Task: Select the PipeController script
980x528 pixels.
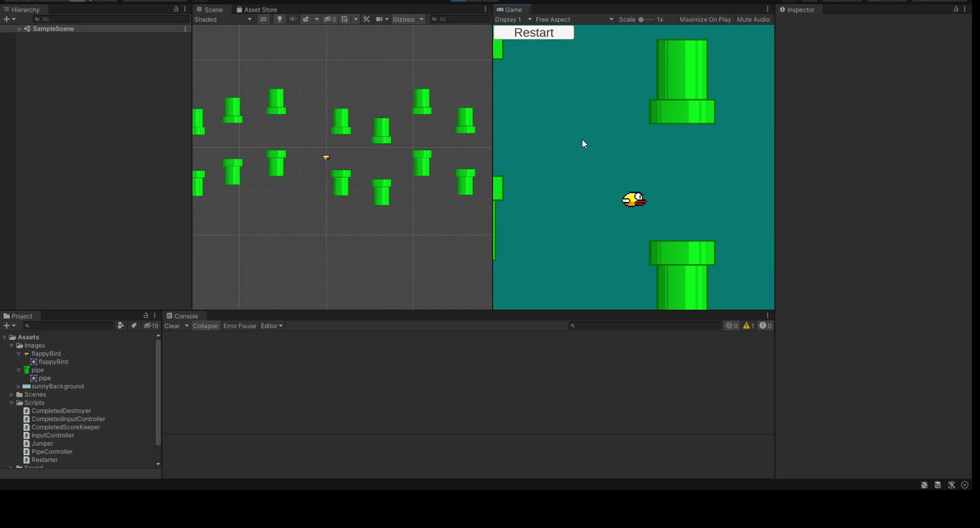Action: tap(48, 452)
